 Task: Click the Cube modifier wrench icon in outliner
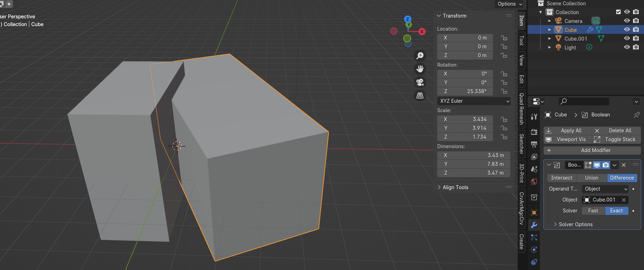(x=590, y=30)
